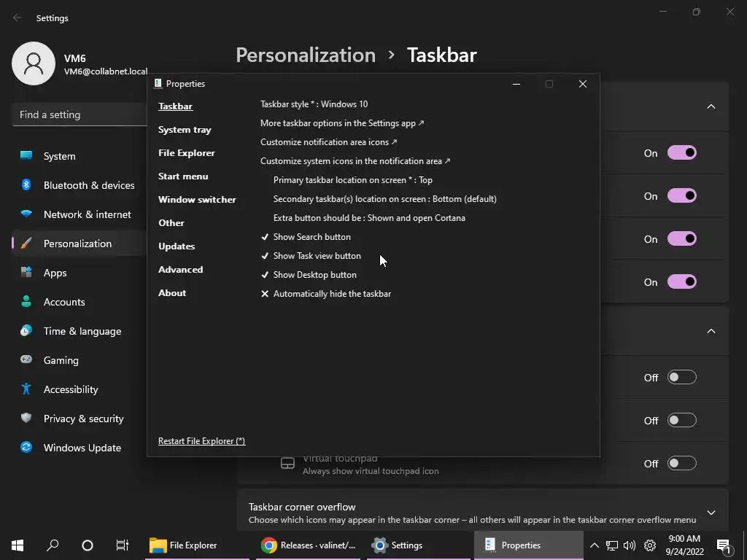Open Time & language in Settings sidebar
The width and height of the screenshot is (747, 560).
[79, 331]
